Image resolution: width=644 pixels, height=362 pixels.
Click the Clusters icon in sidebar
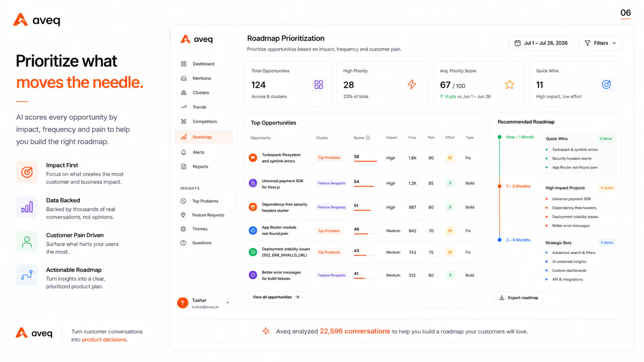[x=184, y=93]
